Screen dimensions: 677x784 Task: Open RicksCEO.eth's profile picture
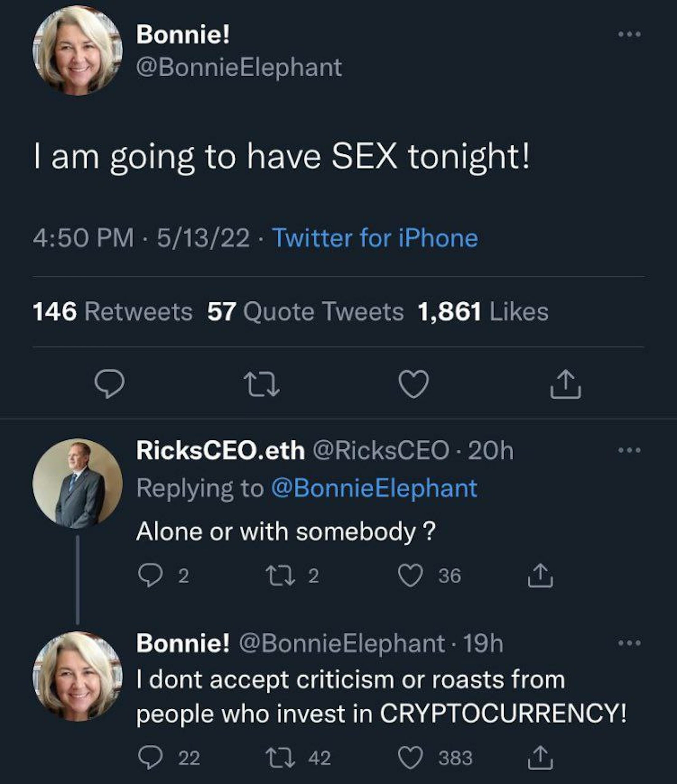78,484
